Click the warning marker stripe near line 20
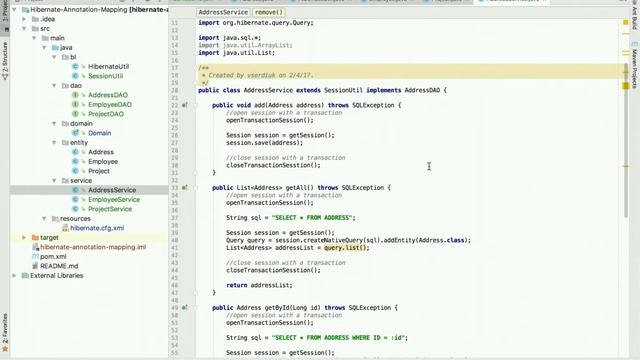 (x=626, y=86)
